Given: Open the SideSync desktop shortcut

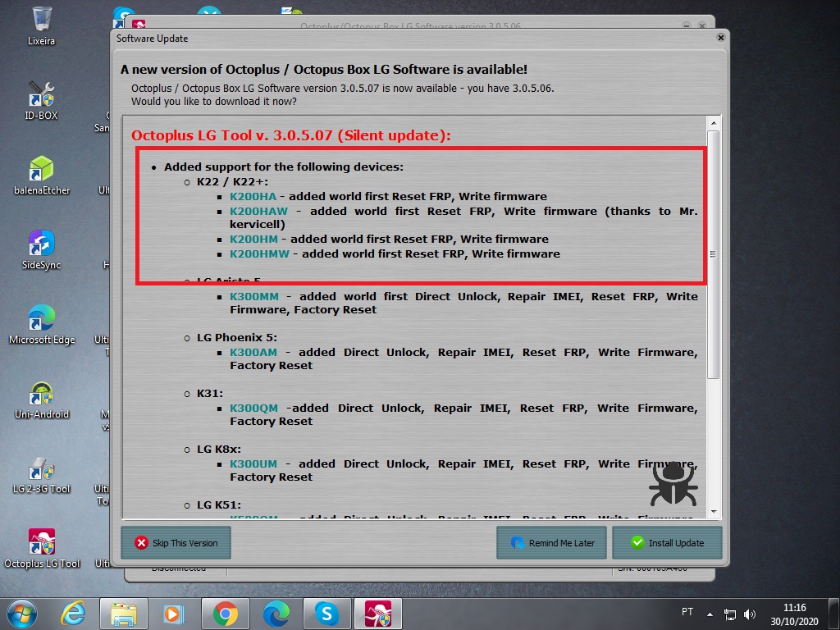Looking at the screenshot, I should click(41, 250).
